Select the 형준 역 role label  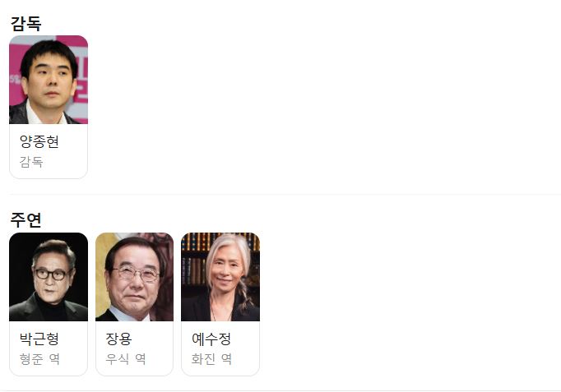(x=39, y=359)
